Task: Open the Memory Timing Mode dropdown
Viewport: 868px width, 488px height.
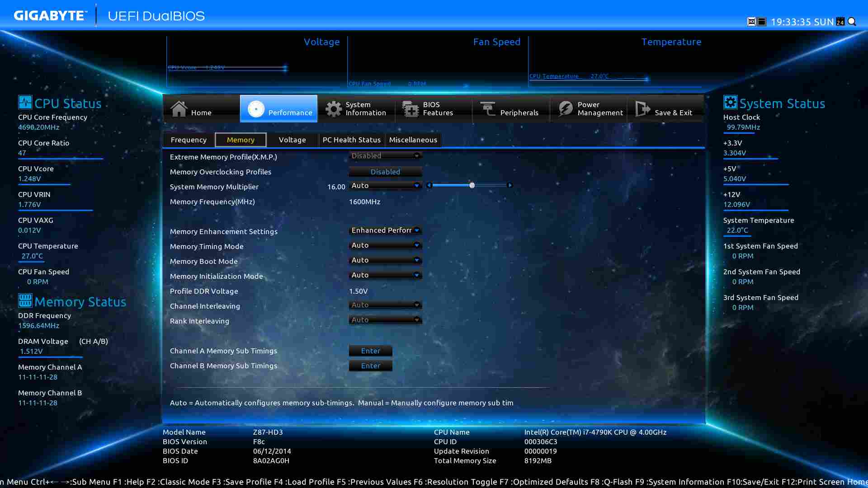Action: (385, 245)
